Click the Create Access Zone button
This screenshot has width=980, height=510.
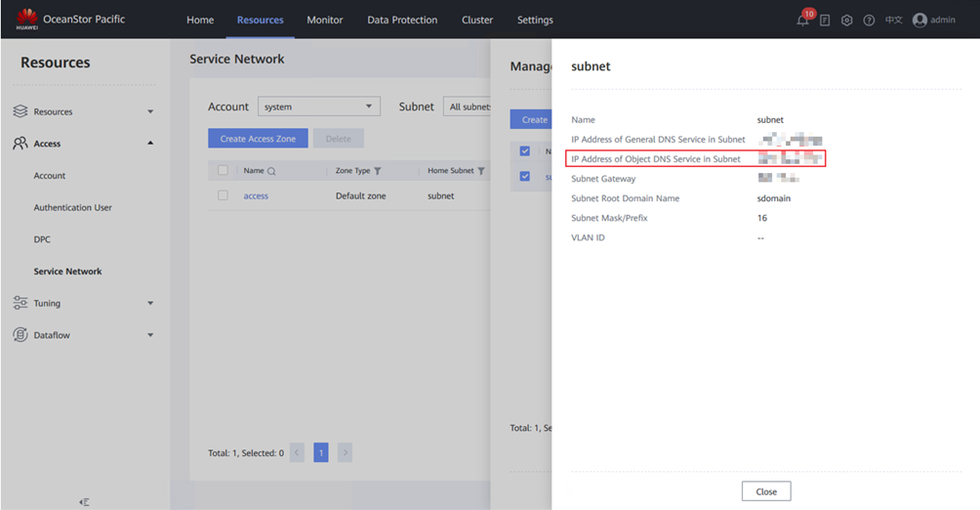click(x=258, y=139)
